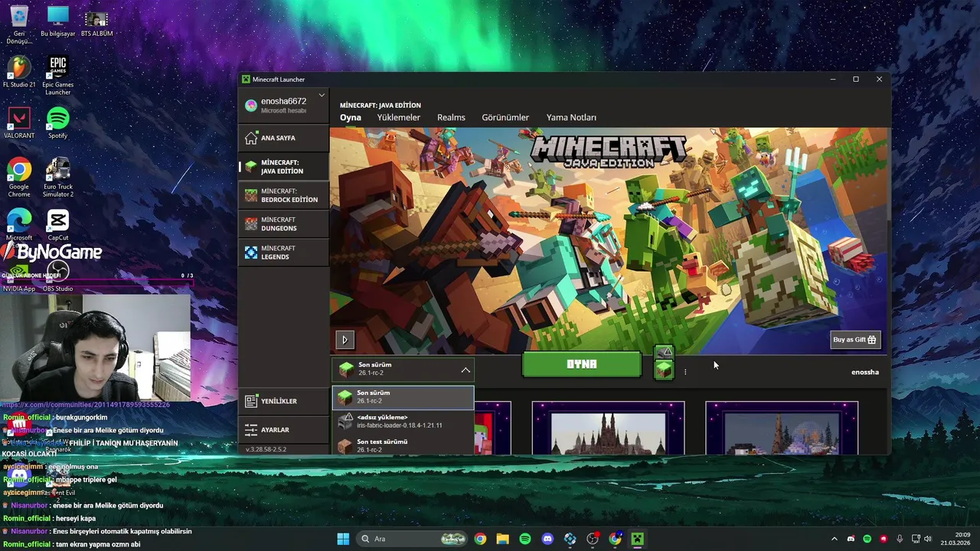Open Yenilikler news section
Image resolution: width=980 pixels, height=551 pixels.
283,401
